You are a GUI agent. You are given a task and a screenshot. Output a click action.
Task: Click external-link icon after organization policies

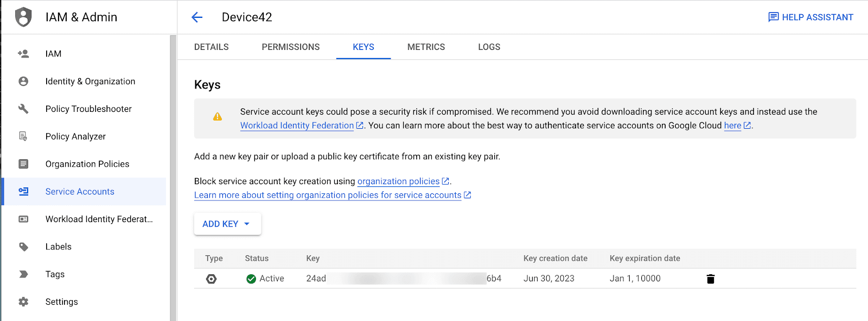pos(445,181)
